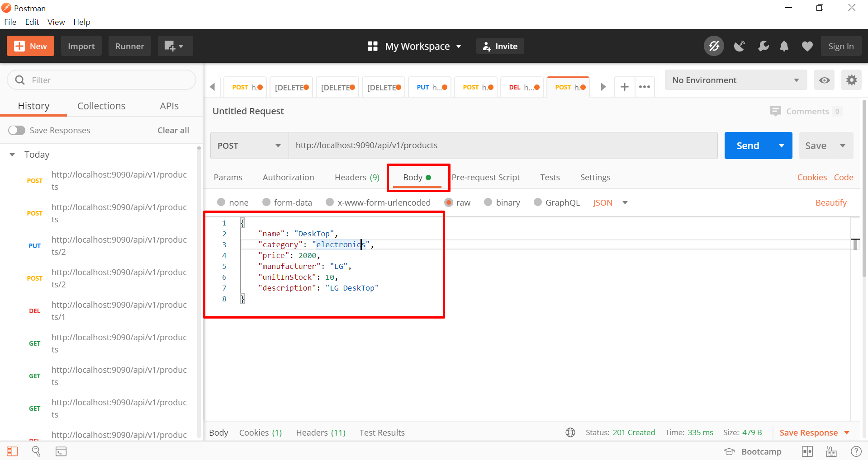Screen dimensions: 868x460
Task: Open the two-pane layout icon
Action: click(x=807, y=451)
